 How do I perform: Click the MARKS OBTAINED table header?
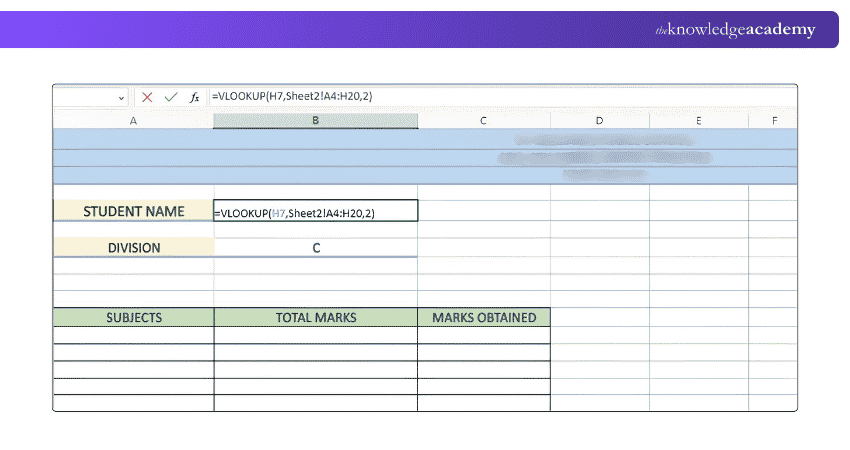(484, 318)
